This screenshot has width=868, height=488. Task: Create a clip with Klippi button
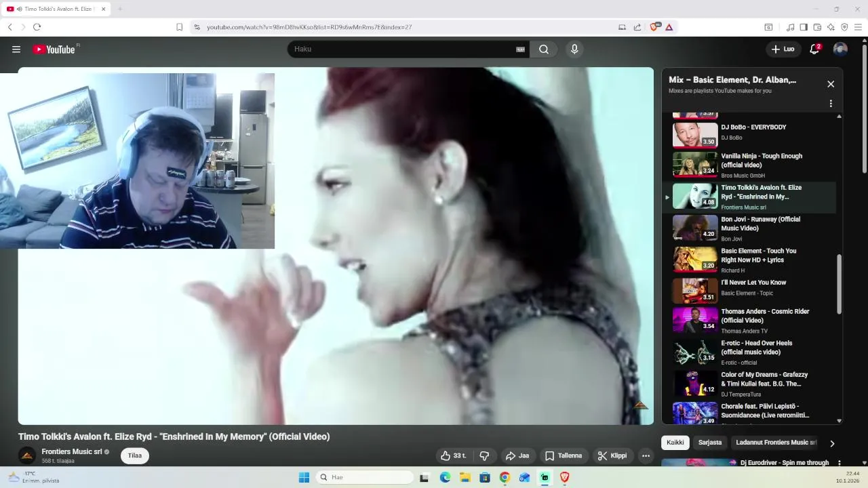point(612,455)
